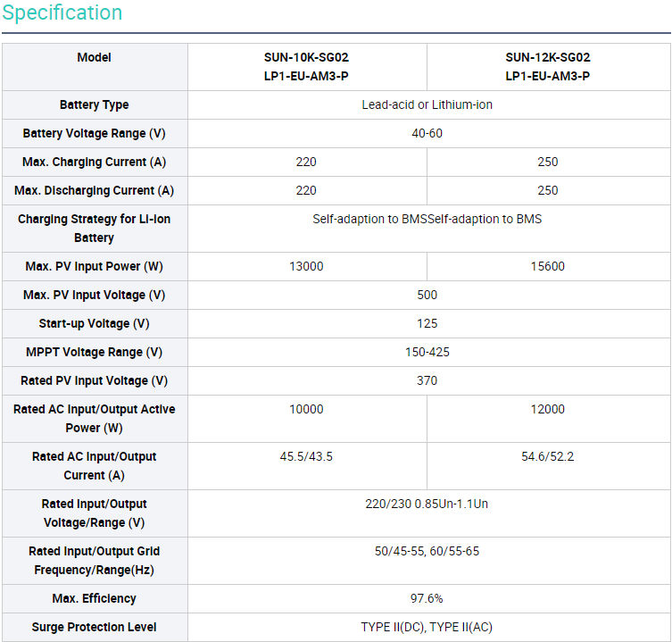Click the MPPT Voltage Range 150-425 value
The image size is (672, 642).
[427, 353]
